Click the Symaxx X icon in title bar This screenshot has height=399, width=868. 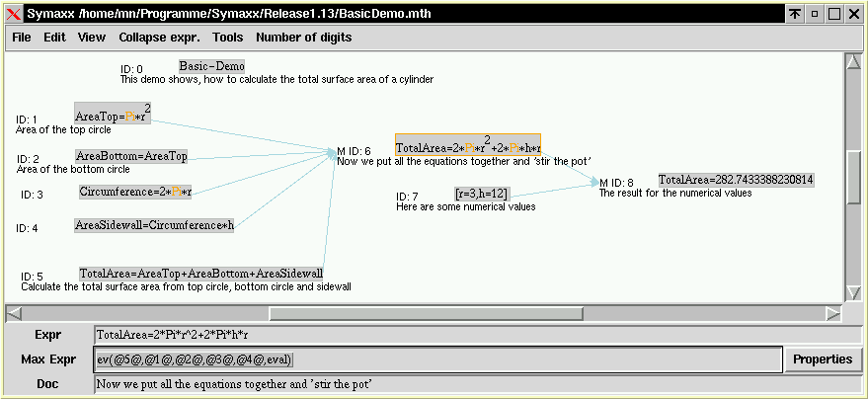tap(14, 14)
